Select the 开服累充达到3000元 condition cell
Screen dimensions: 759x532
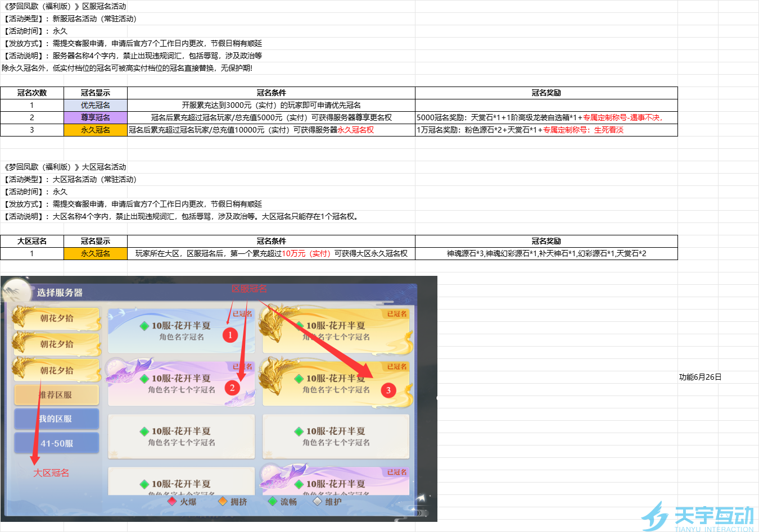coord(272,105)
